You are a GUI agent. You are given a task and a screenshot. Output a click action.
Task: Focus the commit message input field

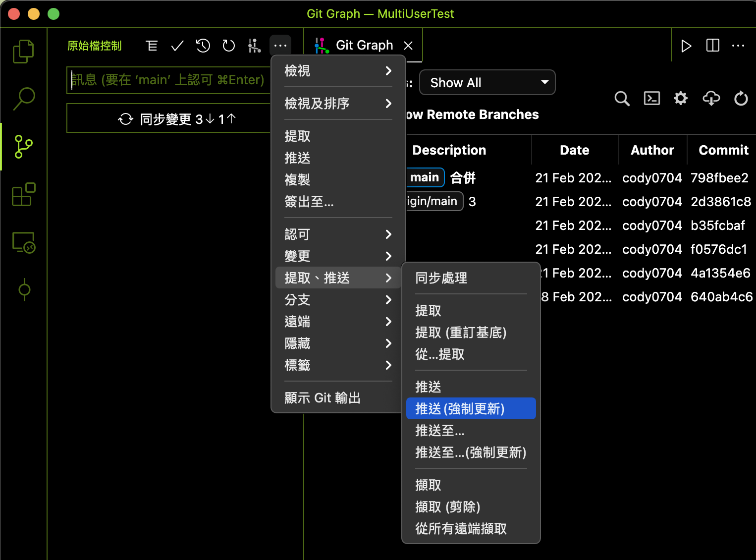coord(169,80)
